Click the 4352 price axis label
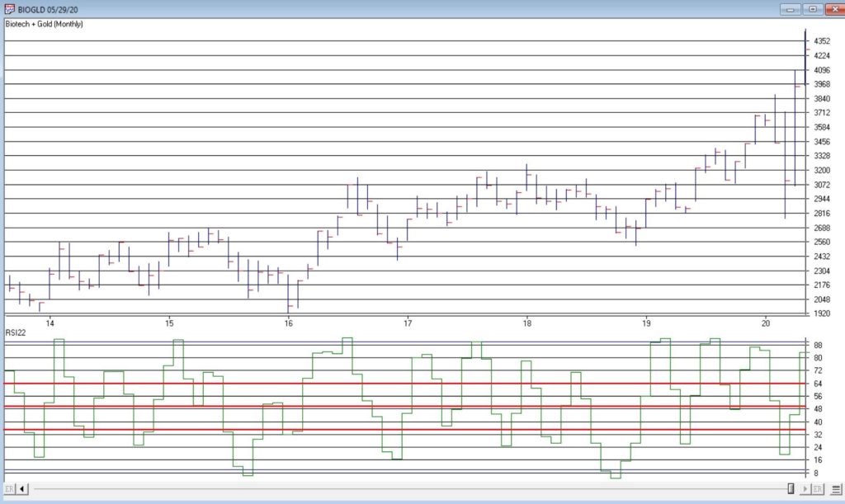Image resolution: width=845 pixels, height=504 pixels. pyautogui.click(x=822, y=41)
